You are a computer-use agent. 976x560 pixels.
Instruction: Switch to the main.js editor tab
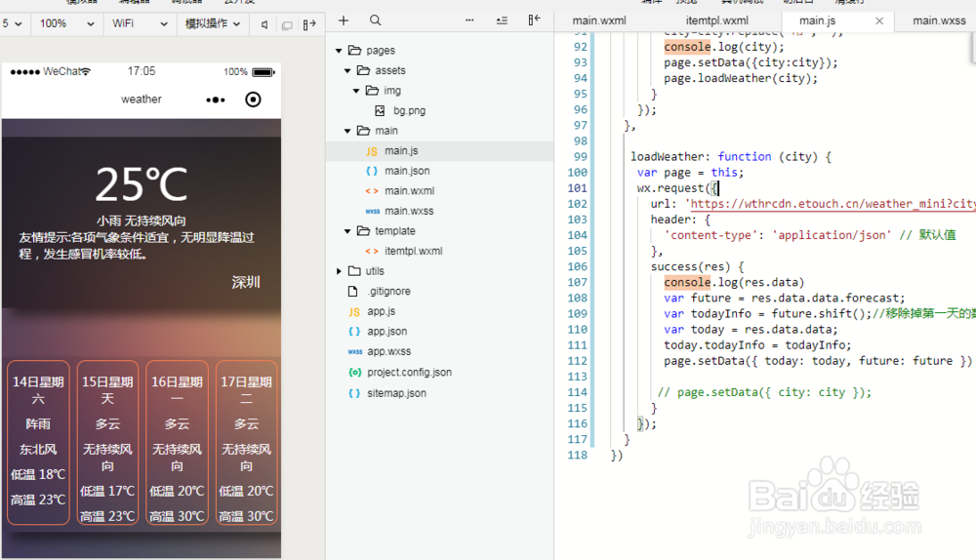(817, 20)
